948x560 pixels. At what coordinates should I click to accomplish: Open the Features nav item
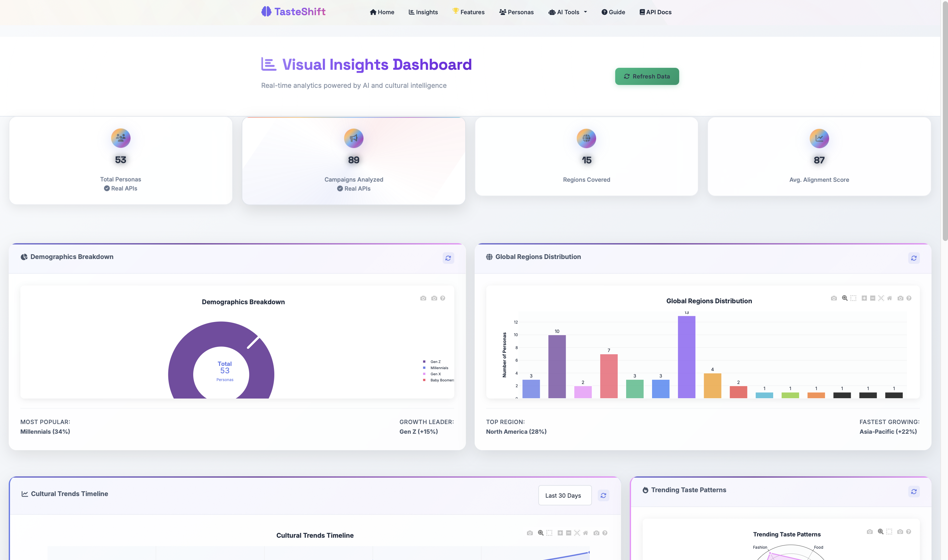tap(469, 12)
